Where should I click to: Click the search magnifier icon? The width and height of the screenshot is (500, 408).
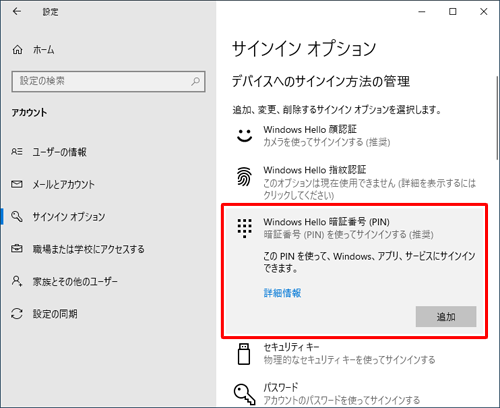(x=196, y=81)
